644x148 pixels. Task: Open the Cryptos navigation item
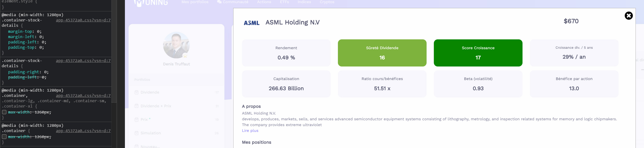[x=327, y=2]
